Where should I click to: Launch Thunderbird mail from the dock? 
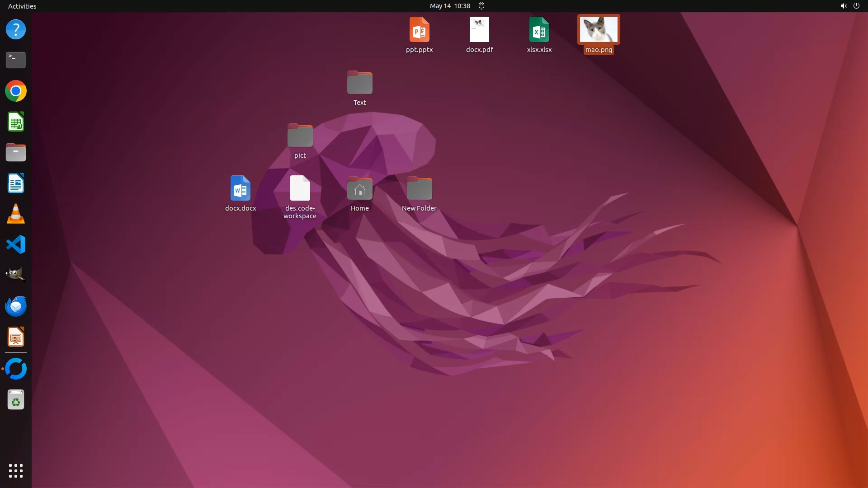coord(16,306)
